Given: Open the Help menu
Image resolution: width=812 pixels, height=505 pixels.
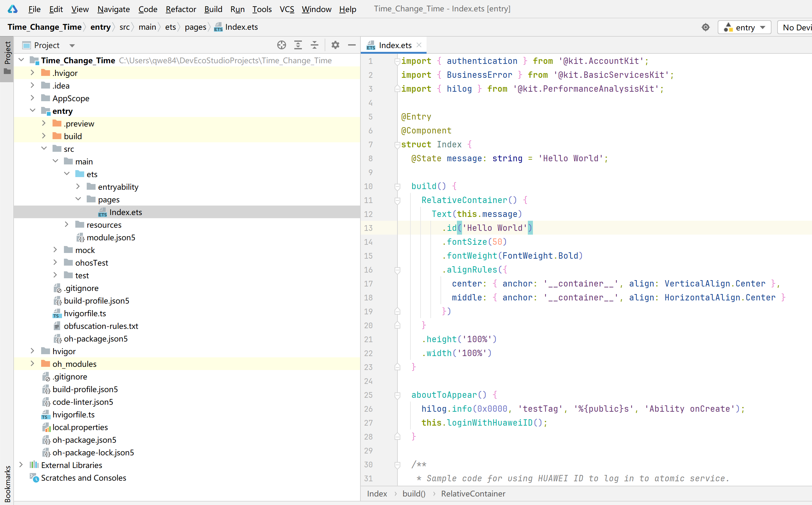Looking at the screenshot, I should tap(347, 9).
